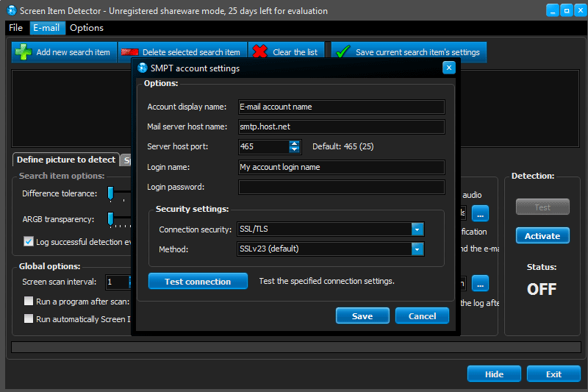This screenshot has height=392, width=588.
Task: Click the Test connection button
Action: pos(198,282)
